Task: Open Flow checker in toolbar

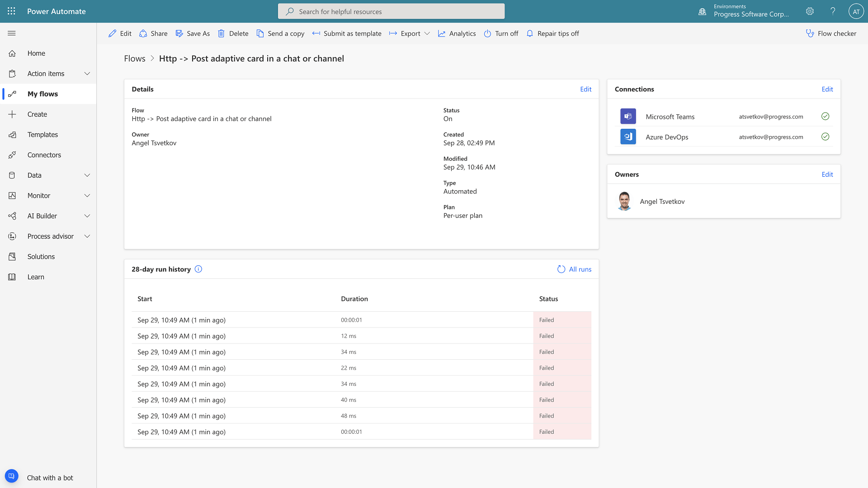Action: click(x=831, y=33)
